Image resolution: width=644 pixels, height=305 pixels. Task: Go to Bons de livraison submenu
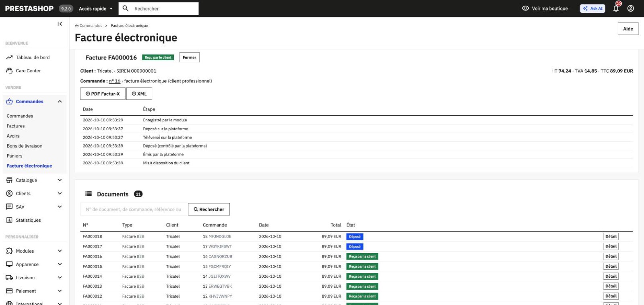pos(25,146)
